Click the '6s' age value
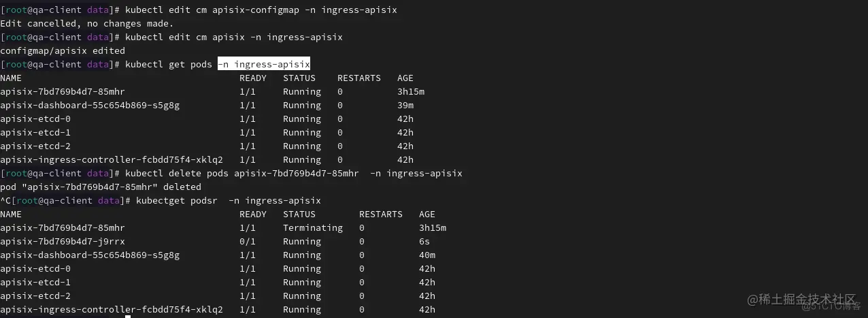Viewport: 868px width, 318px height. (424, 242)
